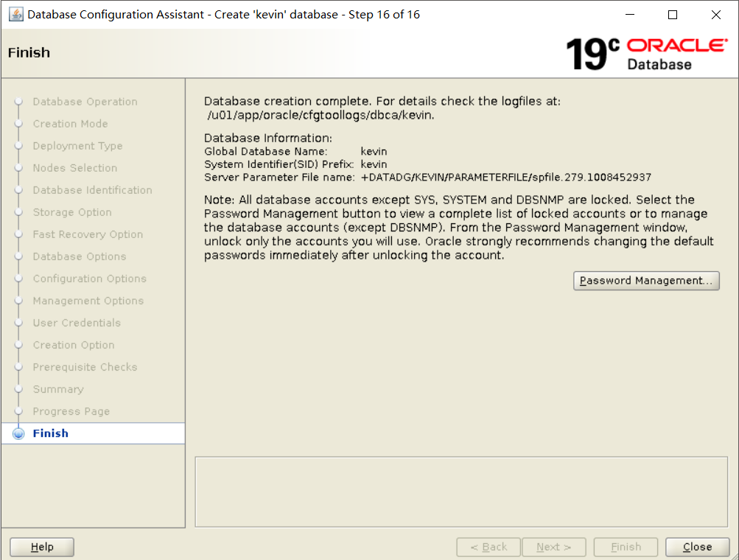
Task: Select the Configuration Options step
Action: tap(90, 279)
